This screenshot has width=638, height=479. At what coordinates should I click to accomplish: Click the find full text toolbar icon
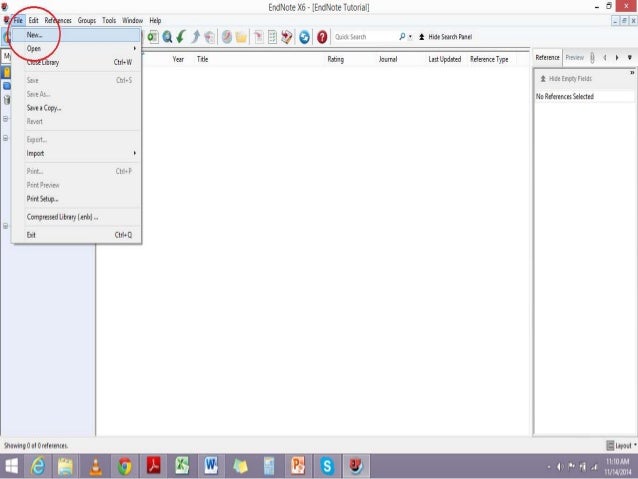210,37
